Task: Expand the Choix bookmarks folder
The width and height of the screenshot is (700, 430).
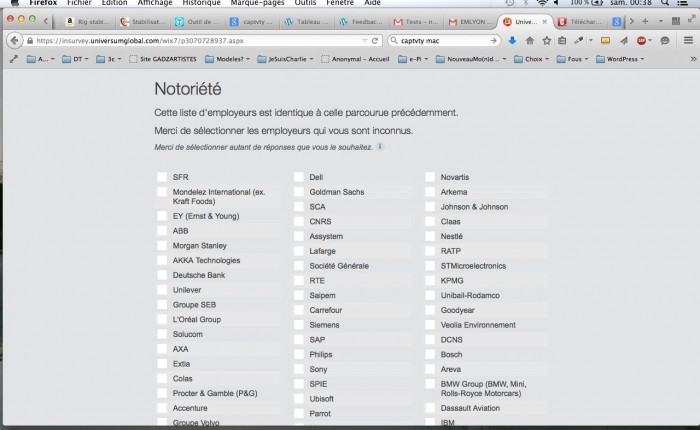Action: (531, 59)
